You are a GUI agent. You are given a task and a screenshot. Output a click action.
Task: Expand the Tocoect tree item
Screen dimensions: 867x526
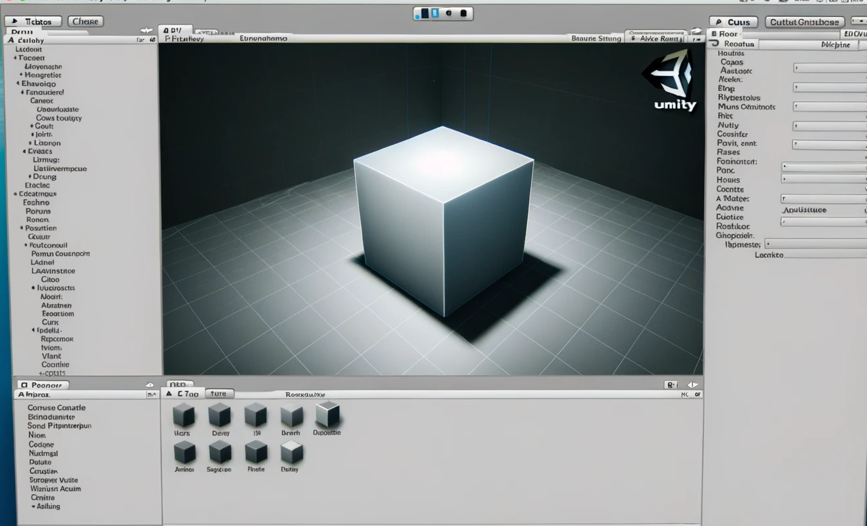15,58
